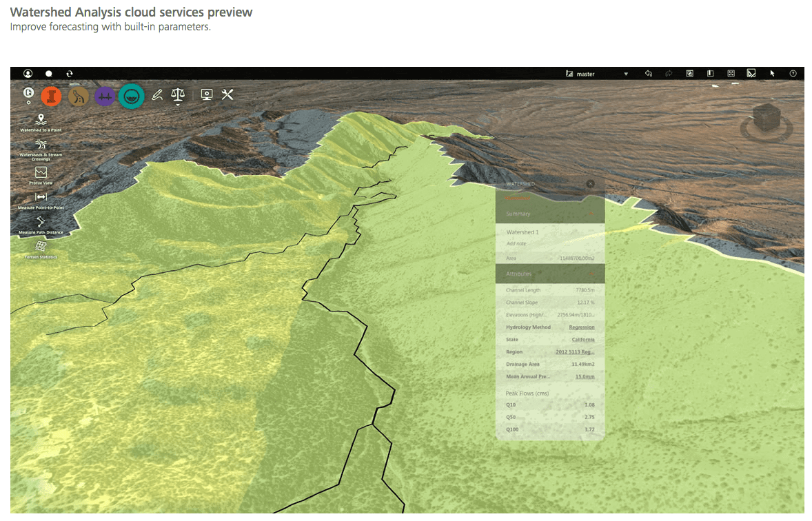This screenshot has width=812, height=521.
Task: Click the Regression hydrology method link
Action: (x=581, y=327)
